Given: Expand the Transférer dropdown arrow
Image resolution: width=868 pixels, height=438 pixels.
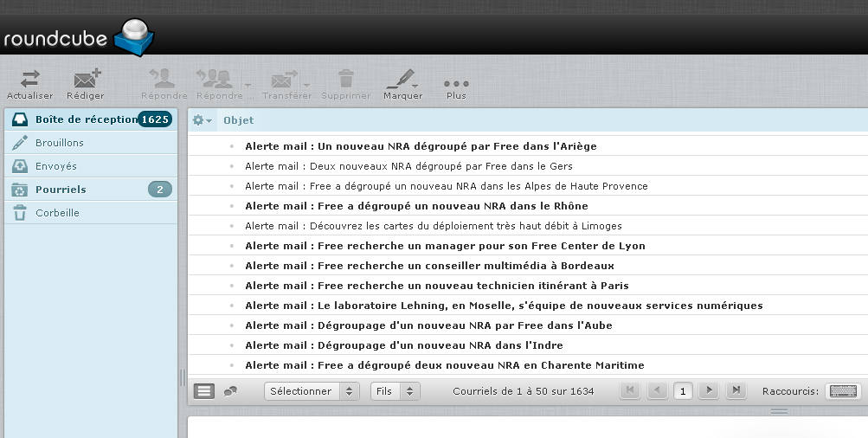Looking at the screenshot, I should click(x=306, y=85).
